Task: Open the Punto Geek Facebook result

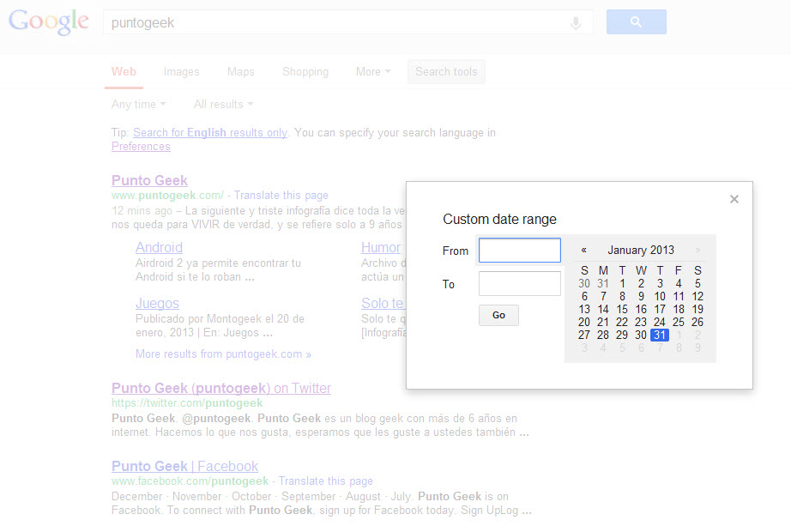Action: pos(184,466)
